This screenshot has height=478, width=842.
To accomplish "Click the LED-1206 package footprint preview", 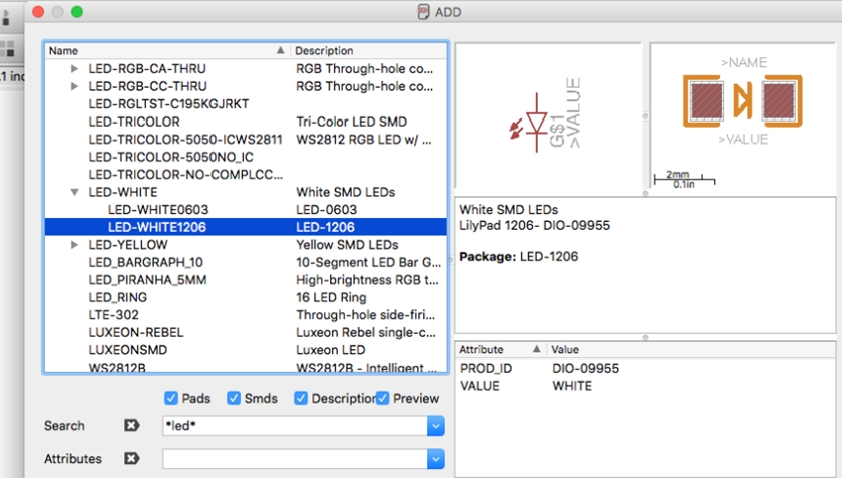I will coord(743,115).
